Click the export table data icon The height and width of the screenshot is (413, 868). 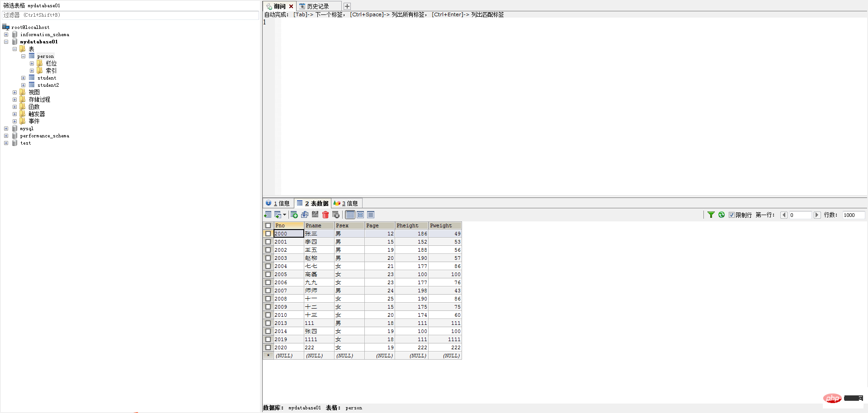coord(268,215)
